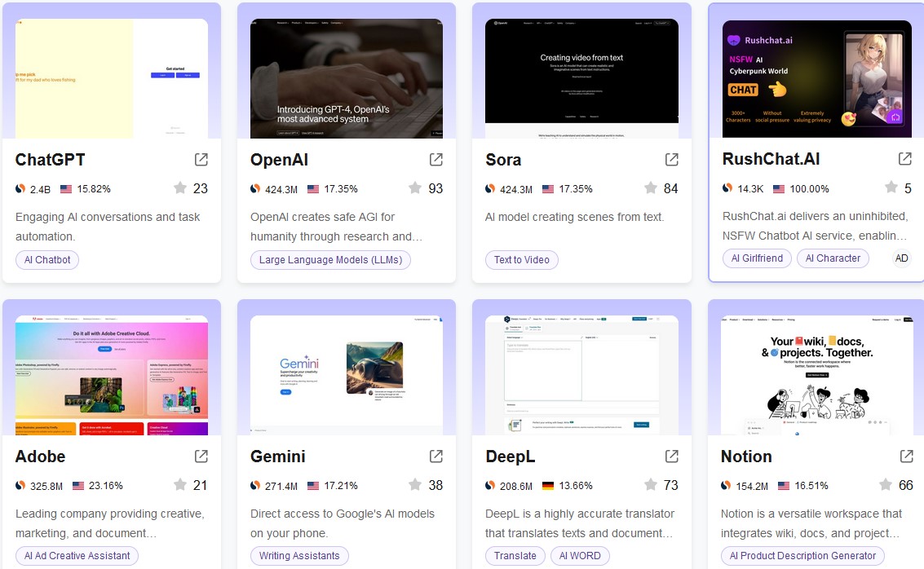The width and height of the screenshot is (924, 569).
Task: Open Adobe external link icon
Action: click(201, 456)
